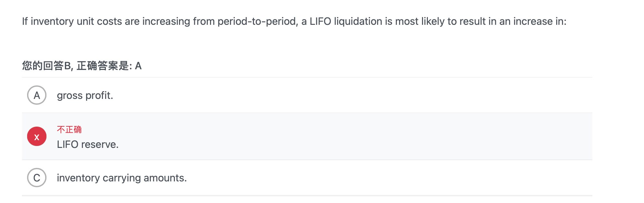Click the red '不正确' label
This screenshot has width=644, height=203.
pos(69,130)
